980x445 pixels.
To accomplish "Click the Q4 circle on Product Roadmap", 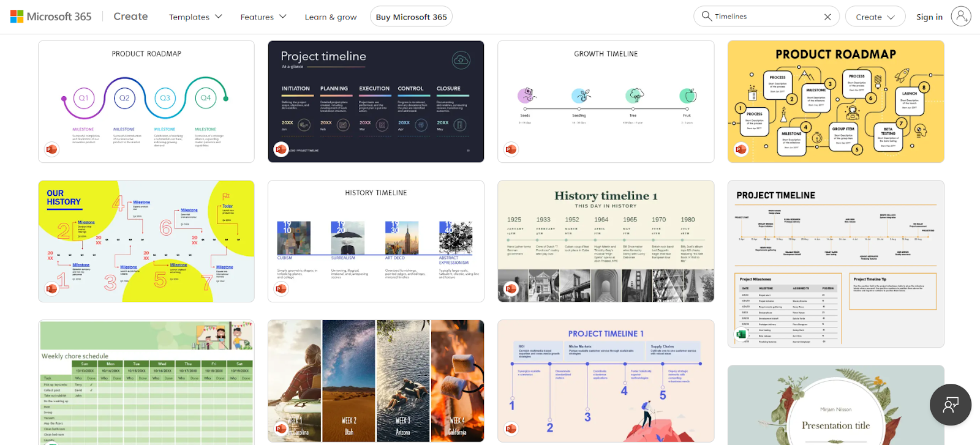I will (206, 98).
